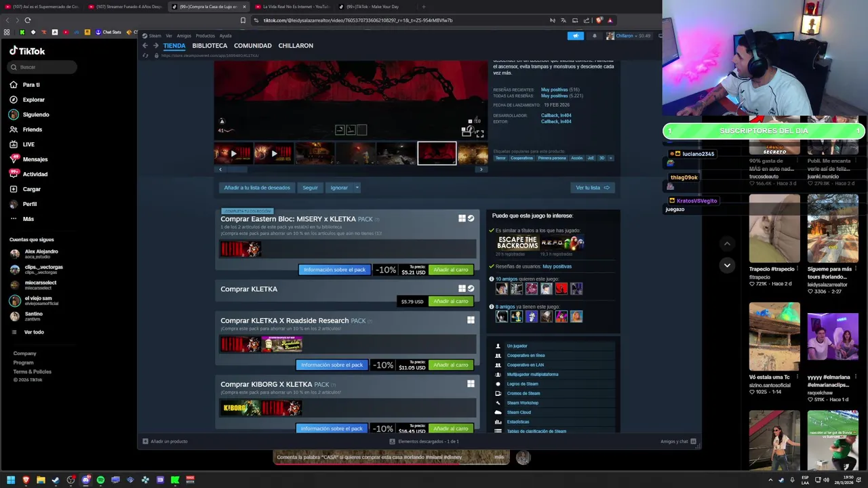Open the Escape the Backrooms similar game image
Image resolution: width=868 pixels, height=488 pixels.
[x=517, y=243]
